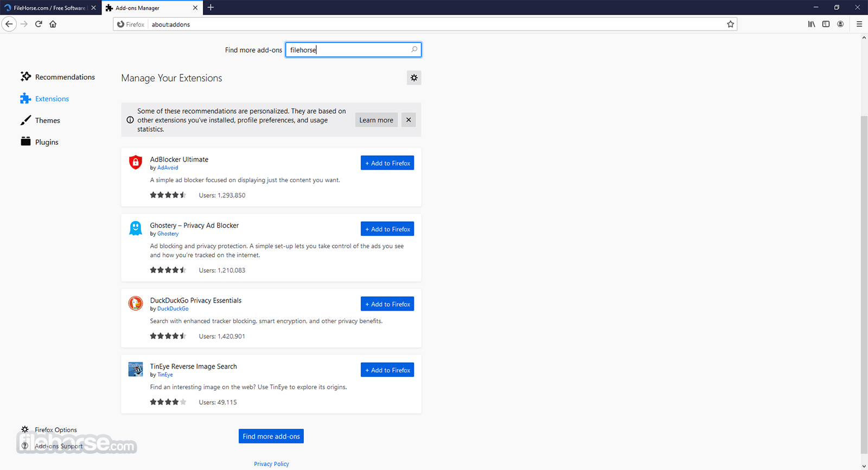Open the Library icon in toolbar
The width and height of the screenshot is (868, 470).
click(x=812, y=24)
